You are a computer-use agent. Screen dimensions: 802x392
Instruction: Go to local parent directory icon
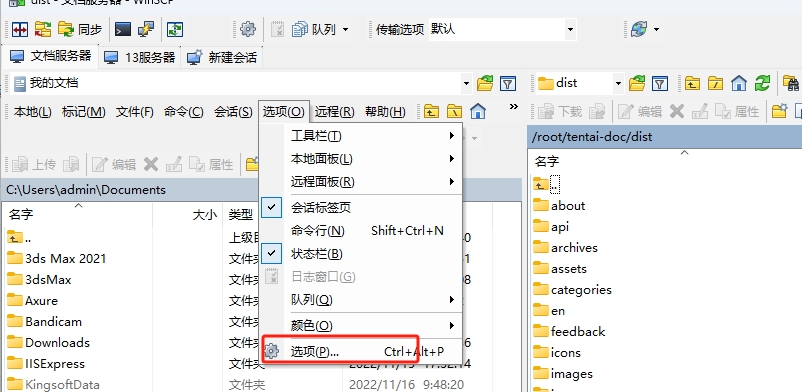[x=432, y=111]
